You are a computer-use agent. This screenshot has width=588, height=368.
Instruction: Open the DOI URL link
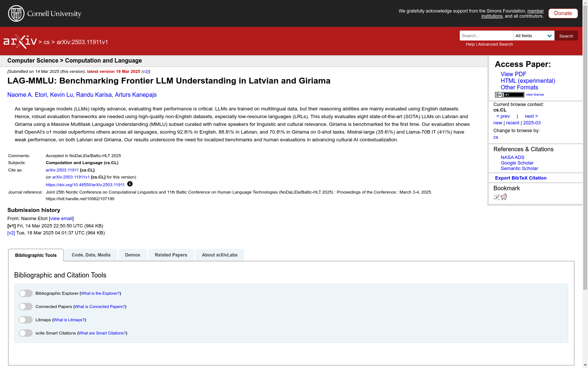(x=85, y=185)
